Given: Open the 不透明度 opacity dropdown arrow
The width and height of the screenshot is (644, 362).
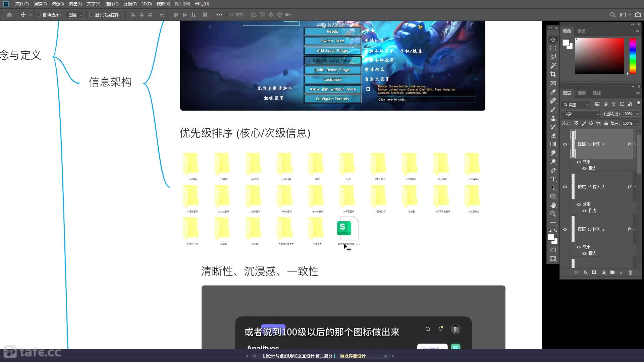Looking at the screenshot, I should 637,114.
